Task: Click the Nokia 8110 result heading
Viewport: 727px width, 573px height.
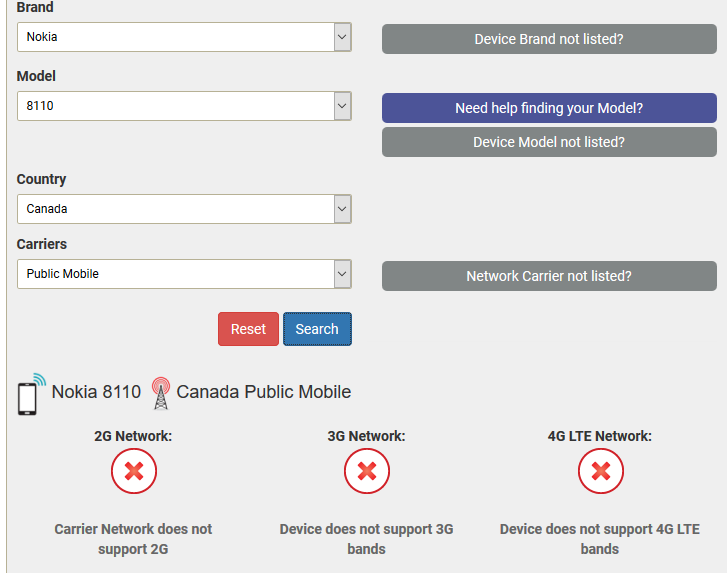Action: 96,392
